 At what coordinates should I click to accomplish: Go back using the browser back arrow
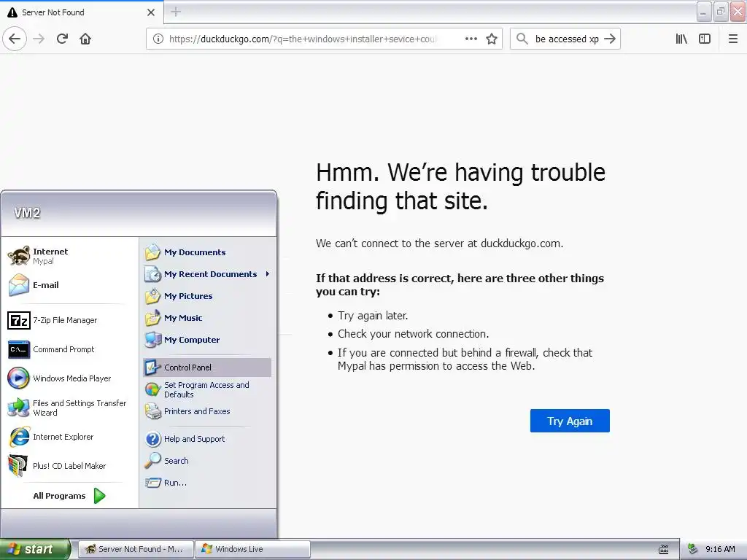point(15,39)
